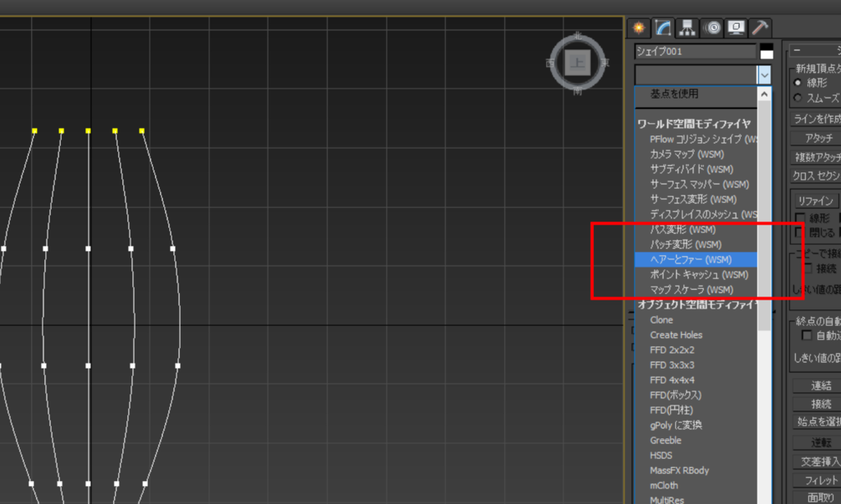The width and height of the screenshot is (841, 504).
Task: Choose Greeble modifier
Action: (696, 440)
